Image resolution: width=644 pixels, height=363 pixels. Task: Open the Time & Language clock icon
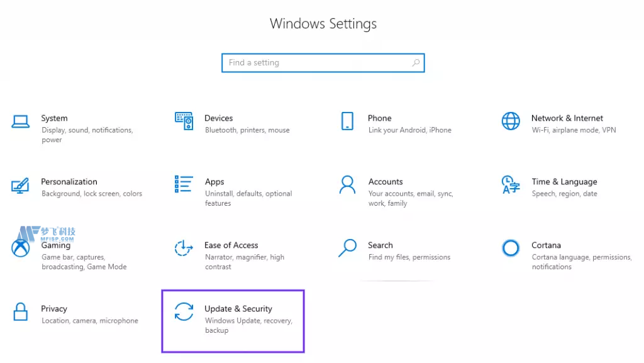511,185
